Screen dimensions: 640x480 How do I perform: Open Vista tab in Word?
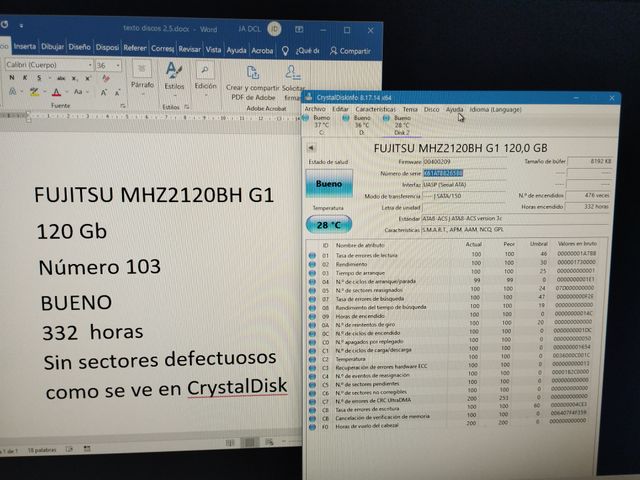pyautogui.click(x=213, y=49)
